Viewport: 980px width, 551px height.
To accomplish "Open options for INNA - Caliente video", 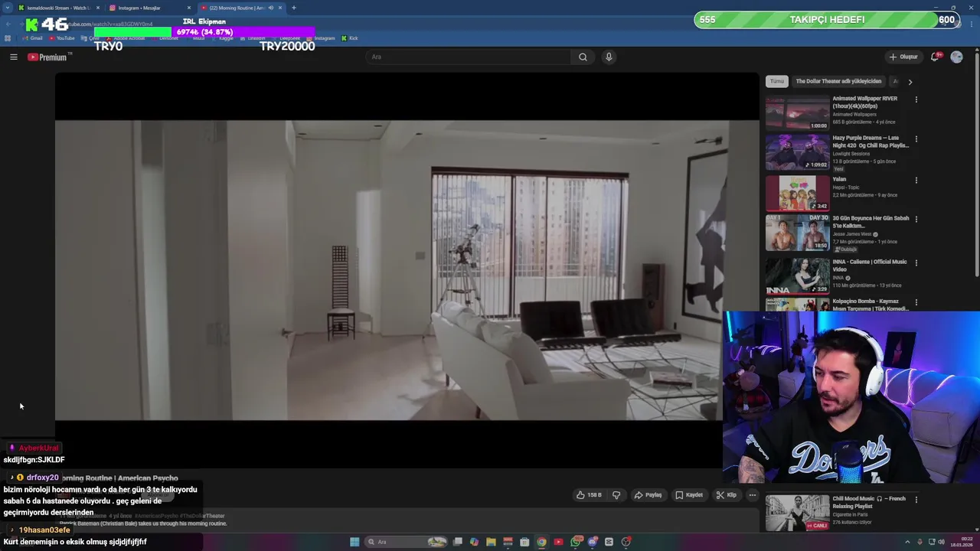I will (916, 262).
